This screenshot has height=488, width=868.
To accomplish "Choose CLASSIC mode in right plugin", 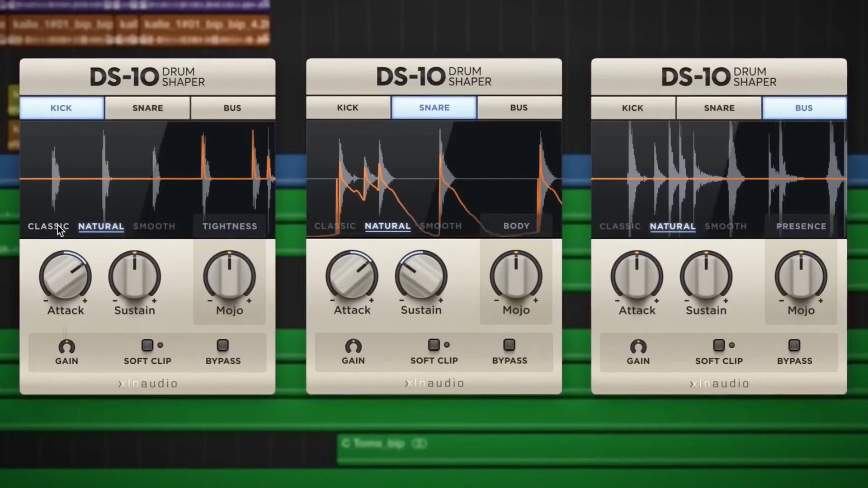I will (x=620, y=226).
